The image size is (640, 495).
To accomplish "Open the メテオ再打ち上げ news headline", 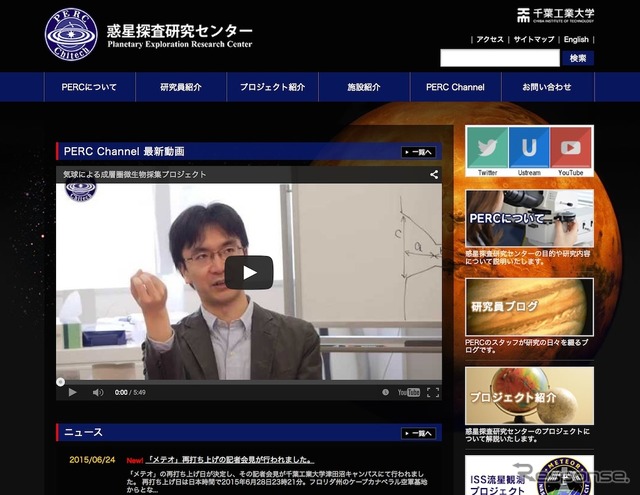I will (230, 460).
